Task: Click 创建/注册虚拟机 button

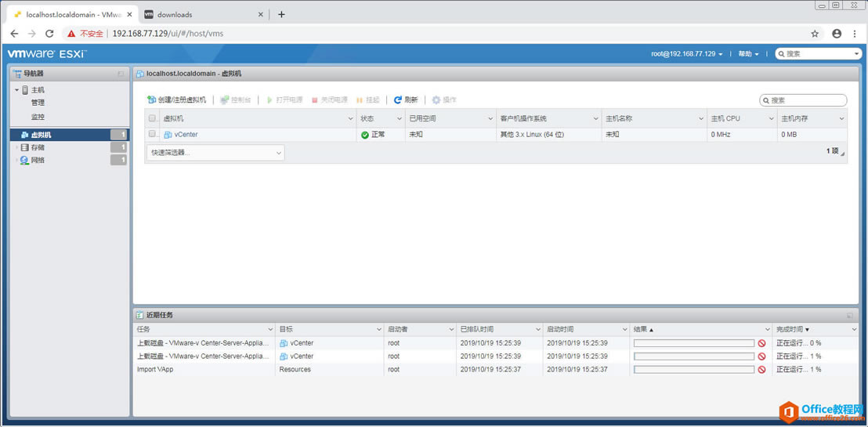Action: pyautogui.click(x=176, y=100)
